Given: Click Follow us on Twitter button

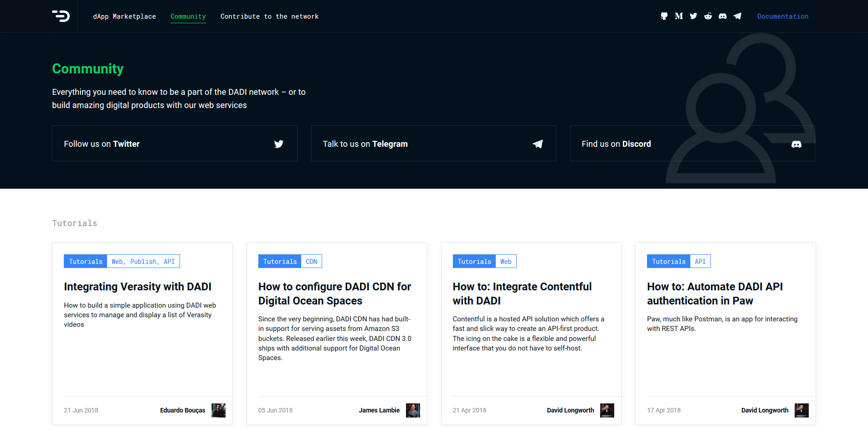Looking at the screenshot, I should [175, 144].
